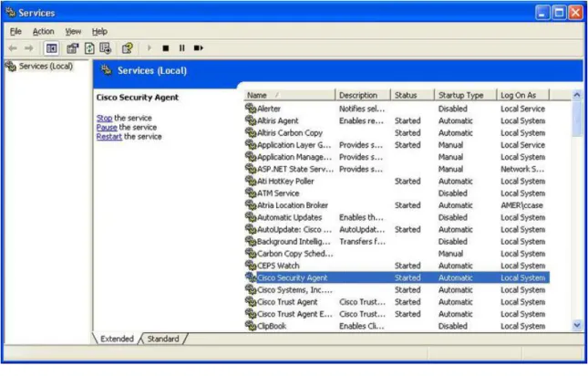
Task: Open the View menu
Action: 73,32
